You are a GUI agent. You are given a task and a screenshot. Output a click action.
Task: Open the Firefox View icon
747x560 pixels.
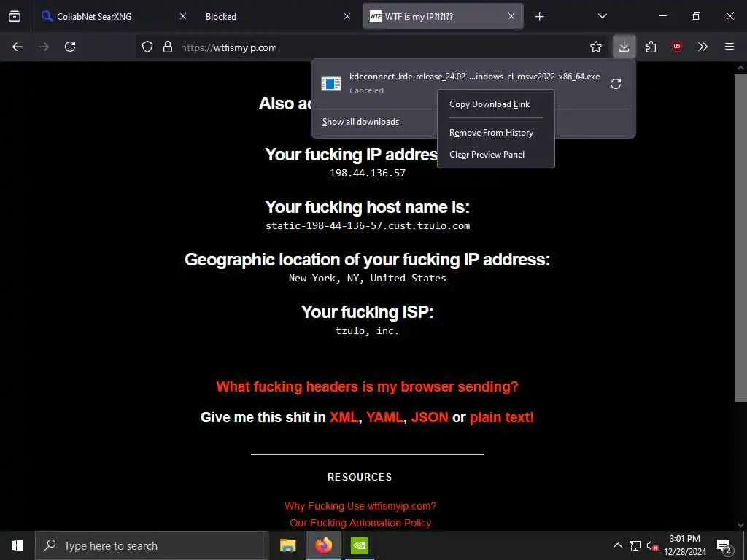(x=15, y=16)
